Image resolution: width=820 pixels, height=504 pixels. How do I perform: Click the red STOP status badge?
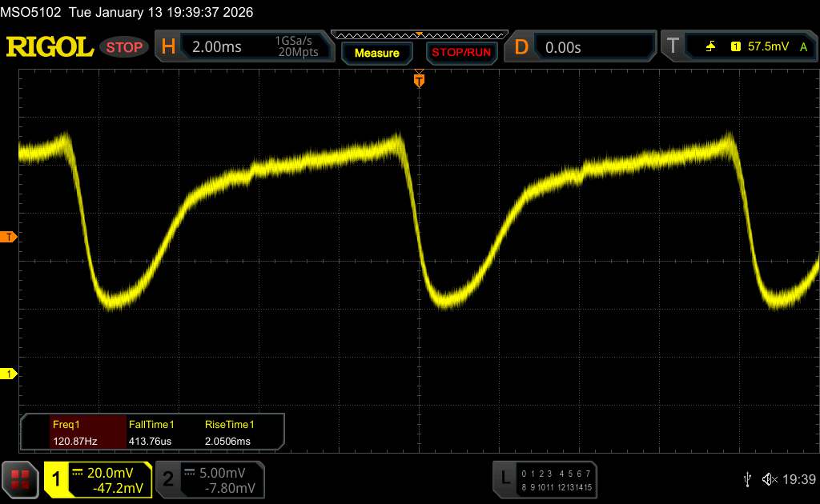[125, 47]
